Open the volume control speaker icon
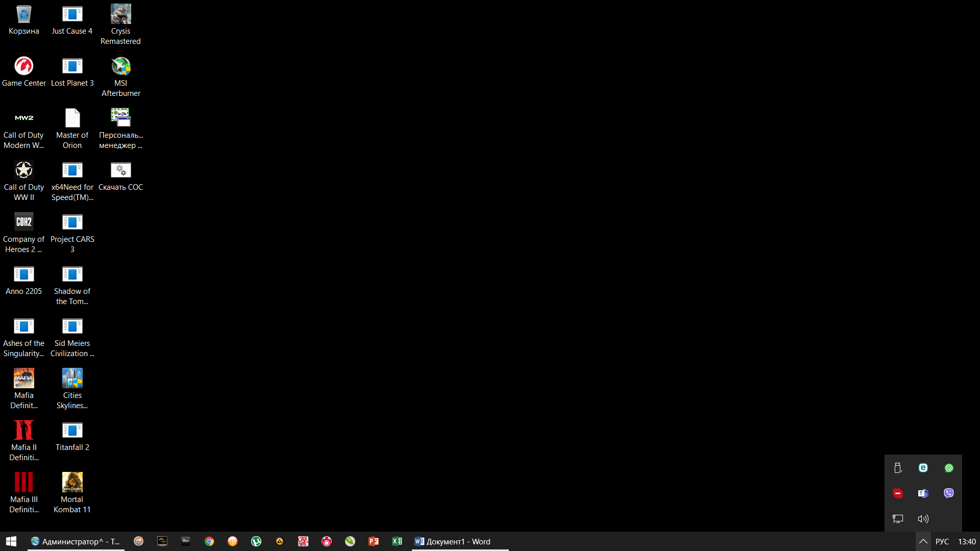Screen dimensions: 980x551 [x=923, y=519]
